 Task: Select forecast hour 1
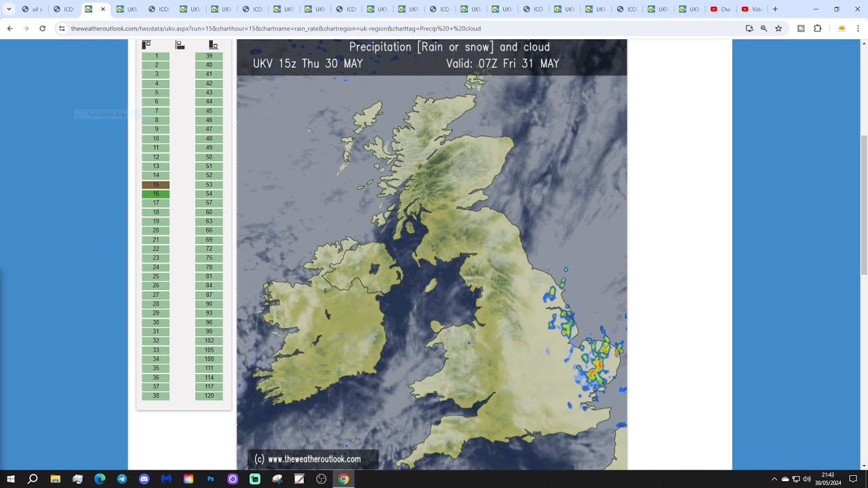(x=156, y=56)
